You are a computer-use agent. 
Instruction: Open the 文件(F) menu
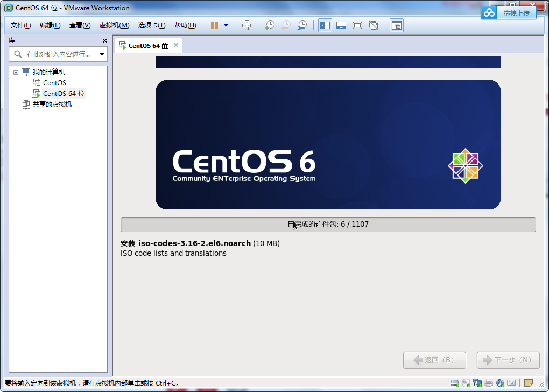click(20, 25)
